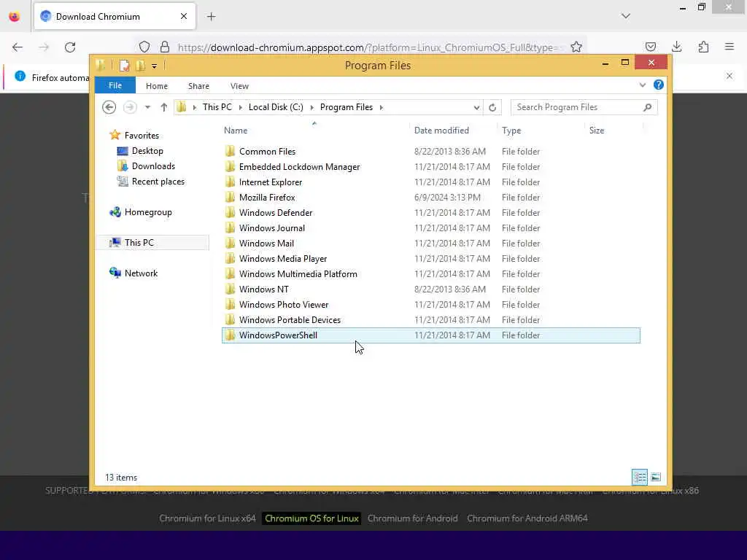Click Explorer up one level arrow
Screen dimensions: 747x560
tap(164, 107)
